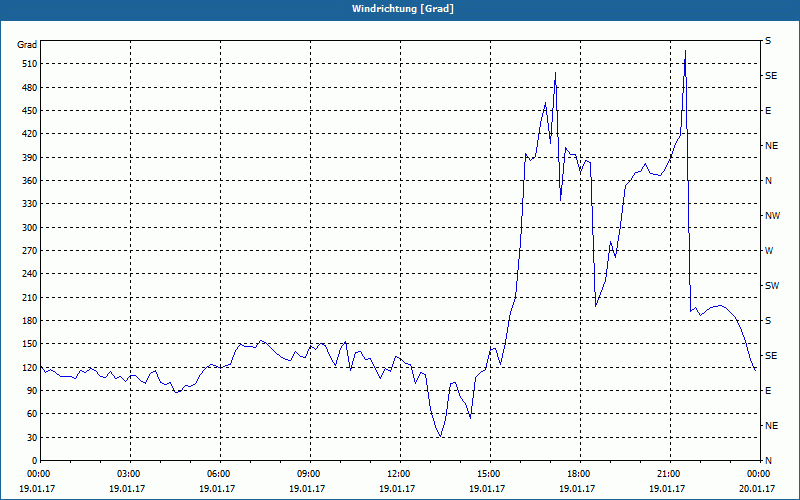Click the "Windrichtung [Grad]" chart title
Screen dimensions: 800x500
pyautogui.click(x=403, y=9)
